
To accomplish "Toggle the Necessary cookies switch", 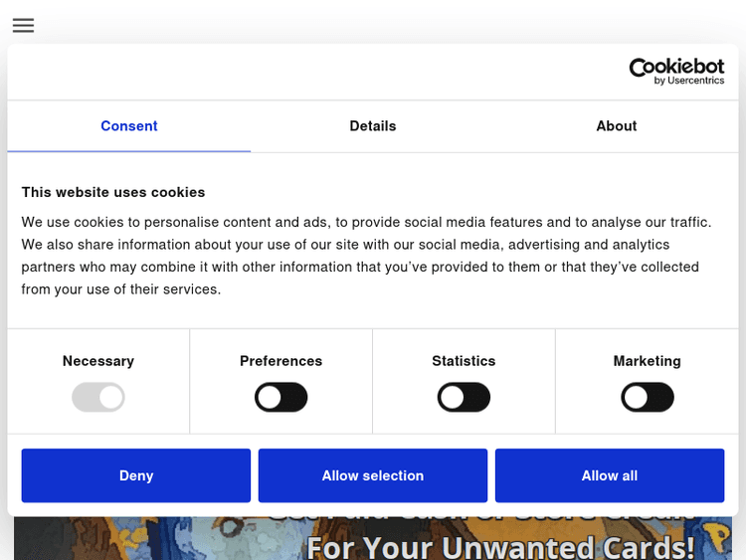I will click(x=98, y=398).
